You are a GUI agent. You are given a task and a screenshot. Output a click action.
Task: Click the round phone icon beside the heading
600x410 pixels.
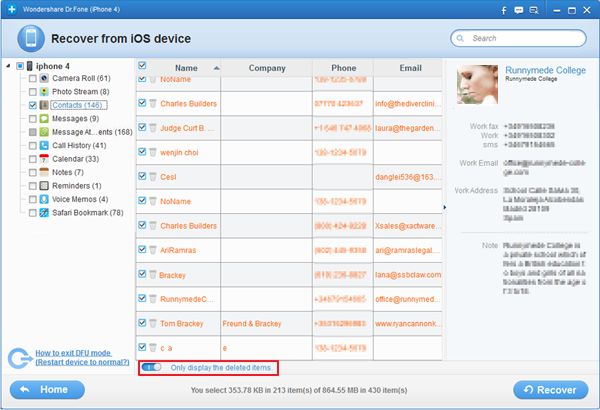pyautogui.click(x=31, y=38)
